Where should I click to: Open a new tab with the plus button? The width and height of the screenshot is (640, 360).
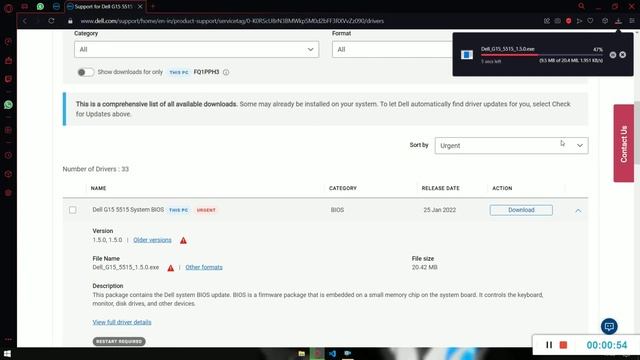(x=153, y=7)
